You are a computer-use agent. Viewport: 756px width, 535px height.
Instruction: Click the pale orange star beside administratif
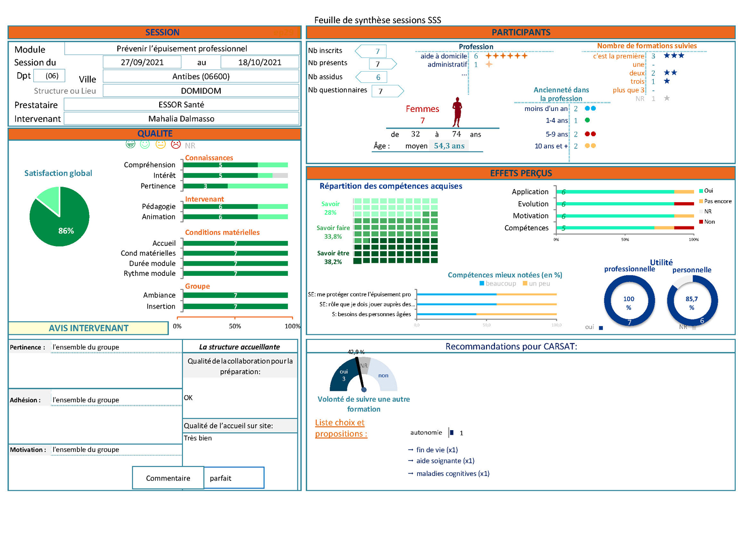(489, 65)
